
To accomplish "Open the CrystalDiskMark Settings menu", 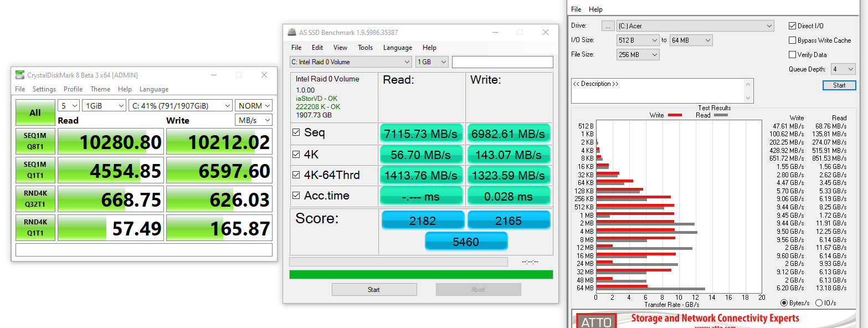I will (44, 89).
